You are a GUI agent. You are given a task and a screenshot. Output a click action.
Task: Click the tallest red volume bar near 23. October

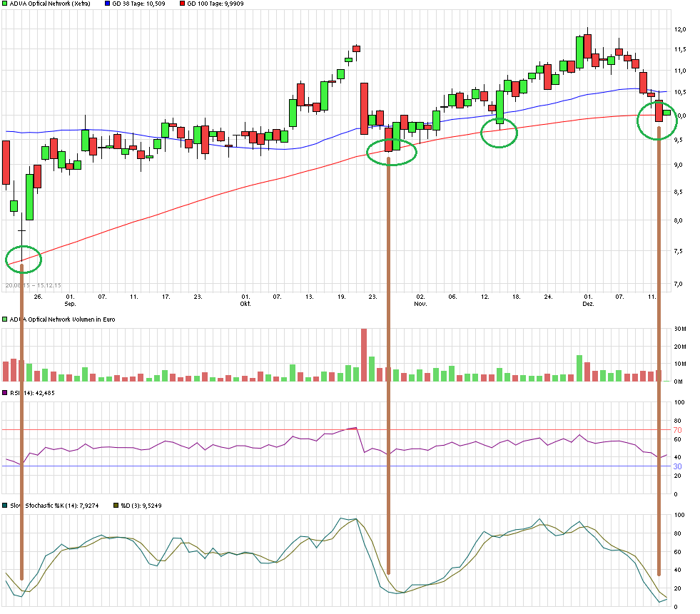coord(364,355)
